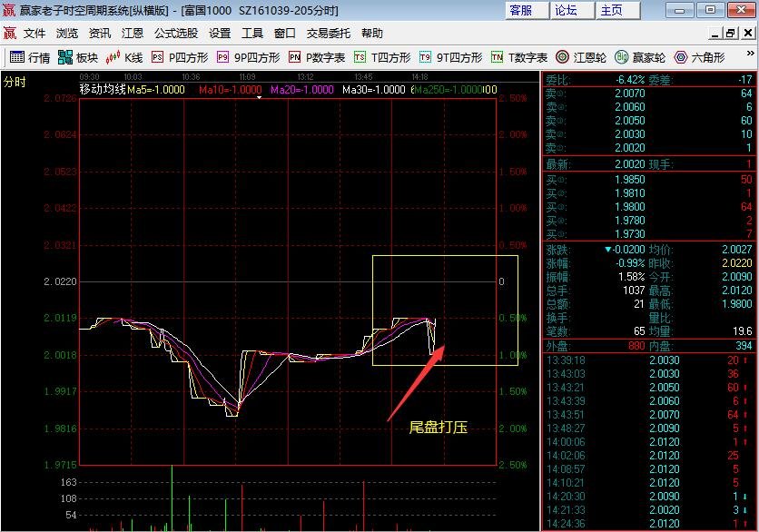The width and height of the screenshot is (759, 532).
Task: Open the 资讯 menu
Action: pos(100,33)
